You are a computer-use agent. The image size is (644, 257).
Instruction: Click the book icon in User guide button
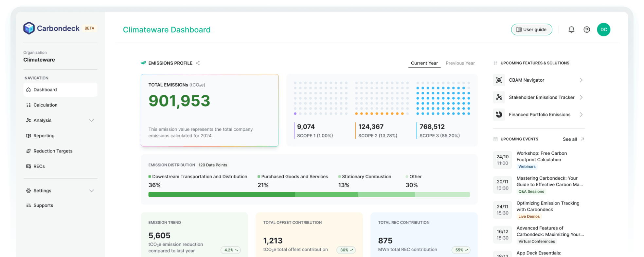[519, 30]
